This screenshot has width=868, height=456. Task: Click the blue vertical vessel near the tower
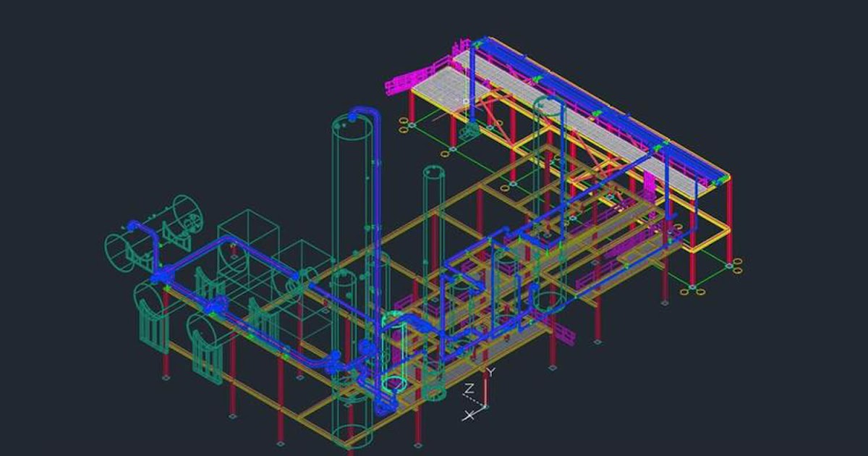point(376,217)
